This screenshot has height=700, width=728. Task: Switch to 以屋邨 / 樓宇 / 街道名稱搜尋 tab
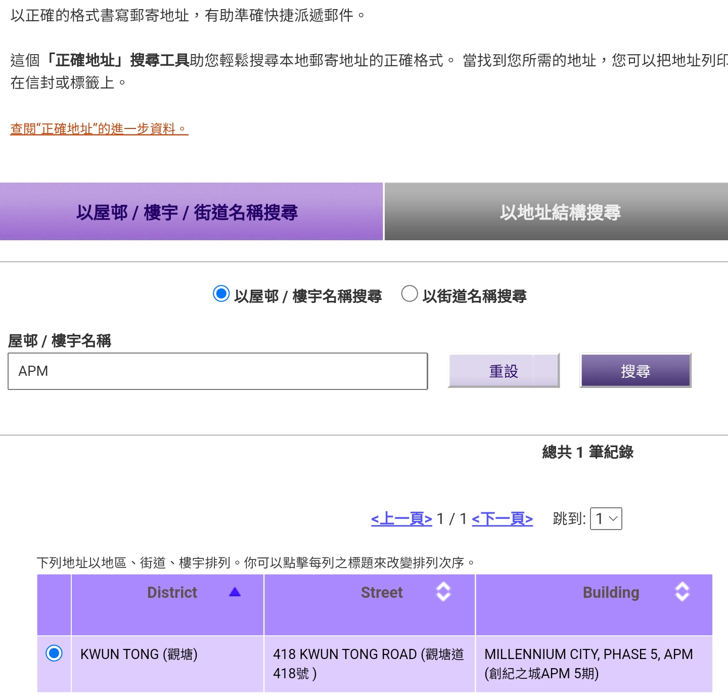coord(191,211)
